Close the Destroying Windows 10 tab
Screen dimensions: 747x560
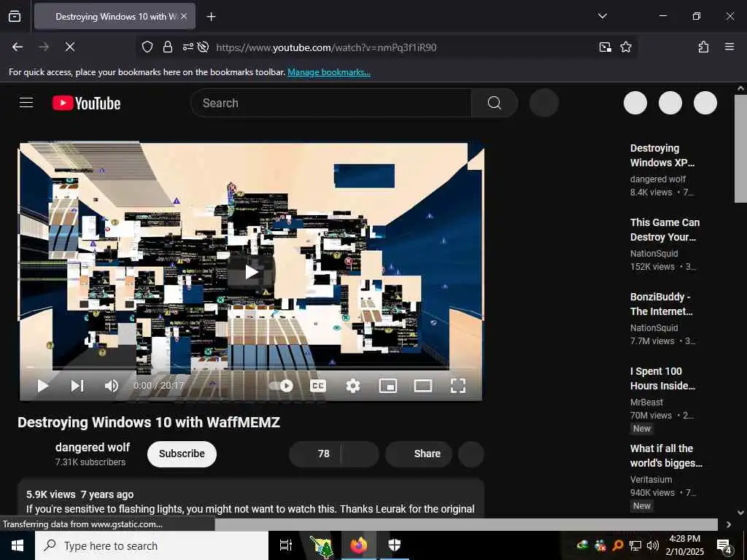(184, 17)
